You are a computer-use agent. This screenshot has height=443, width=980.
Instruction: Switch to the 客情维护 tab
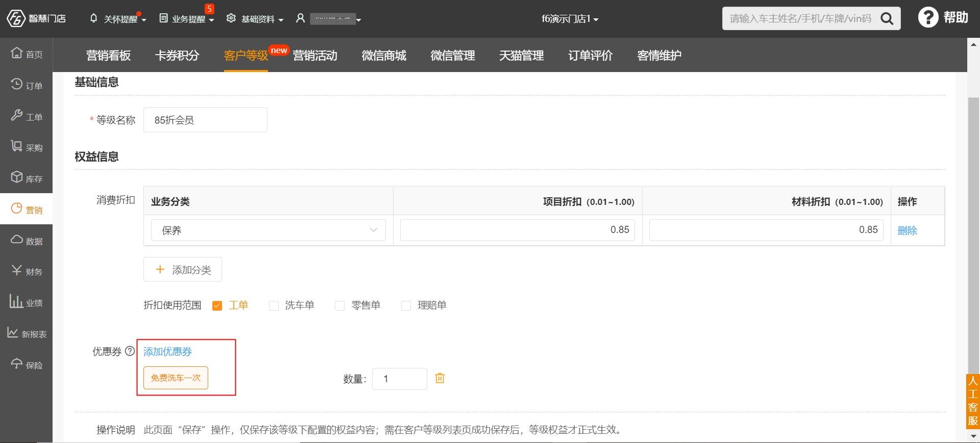point(659,55)
